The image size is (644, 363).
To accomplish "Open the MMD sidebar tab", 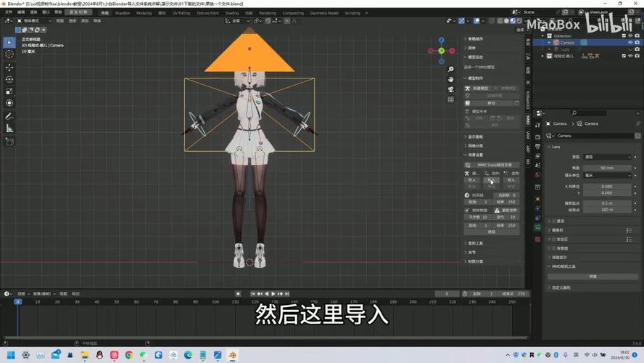I will pyautogui.click(x=528, y=120).
